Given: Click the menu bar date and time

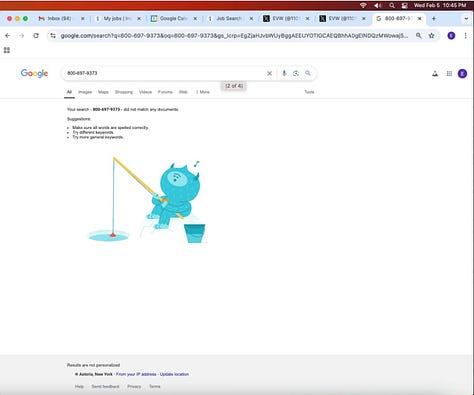Looking at the screenshot, I should (x=440, y=5).
